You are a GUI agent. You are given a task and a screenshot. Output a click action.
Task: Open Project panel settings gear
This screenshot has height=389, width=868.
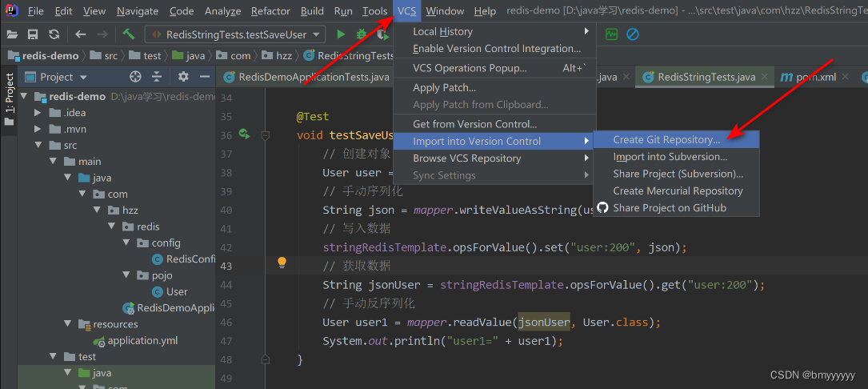(183, 77)
